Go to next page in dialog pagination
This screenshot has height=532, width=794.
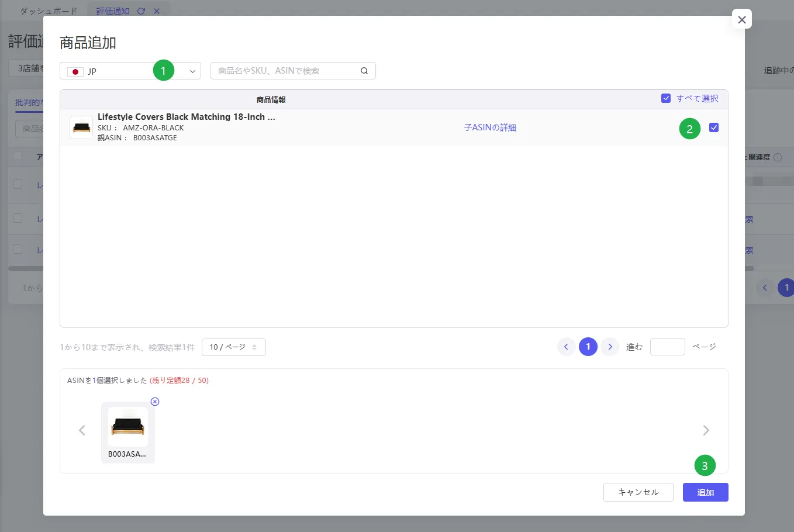(x=610, y=347)
